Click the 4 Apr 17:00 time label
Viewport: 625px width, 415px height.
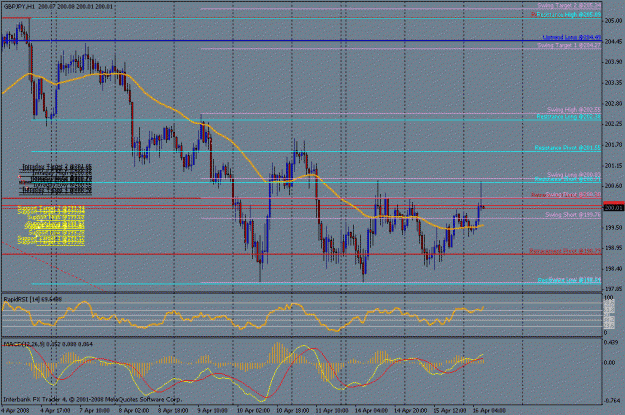(x=55, y=410)
